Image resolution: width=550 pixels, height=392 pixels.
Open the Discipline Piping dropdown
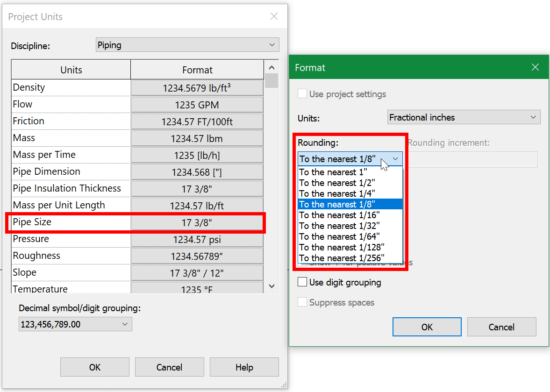click(187, 45)
